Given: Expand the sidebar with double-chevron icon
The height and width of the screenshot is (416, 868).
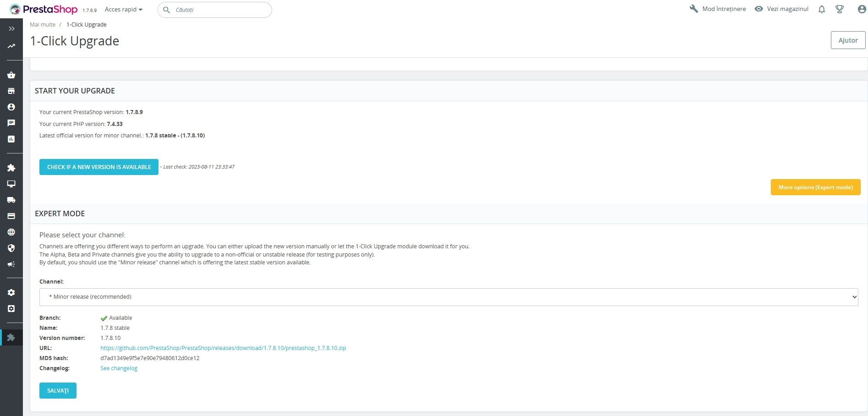Looking at the screenshot, I should [11, 29].
